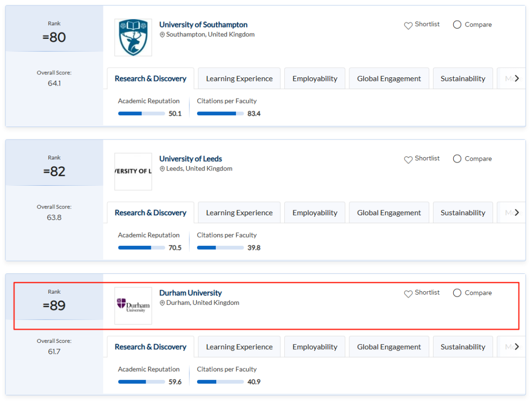Switch to Sustainability tab for Southampton
This screenshot has width=532, height=401.
463,78
